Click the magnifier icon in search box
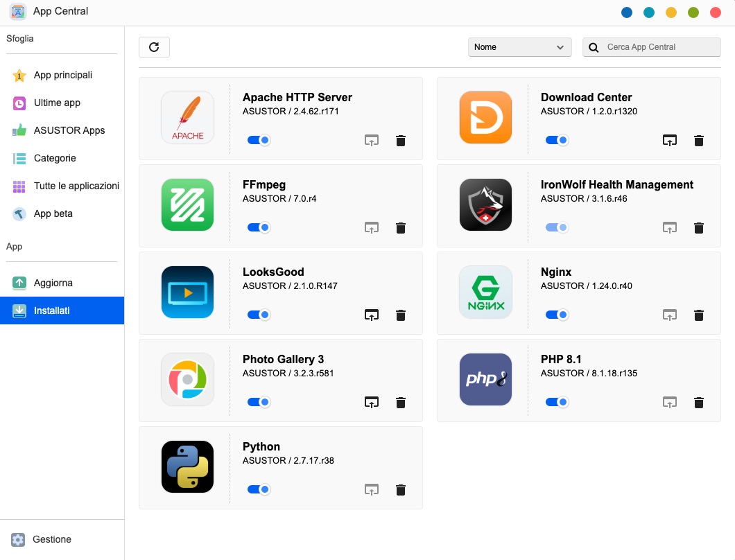Image resolution: width=735 pixels, height=560 pixels. pos(593,47)
